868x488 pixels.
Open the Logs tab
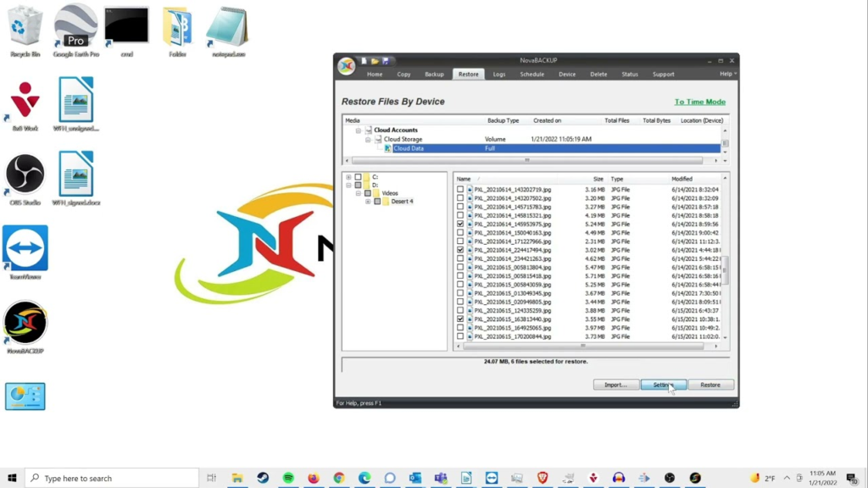pyautogui.click(x=499, y=75)
